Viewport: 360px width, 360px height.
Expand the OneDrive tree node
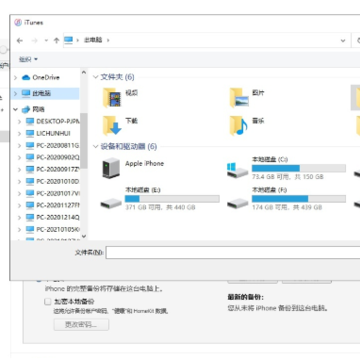tap(15, 77)
